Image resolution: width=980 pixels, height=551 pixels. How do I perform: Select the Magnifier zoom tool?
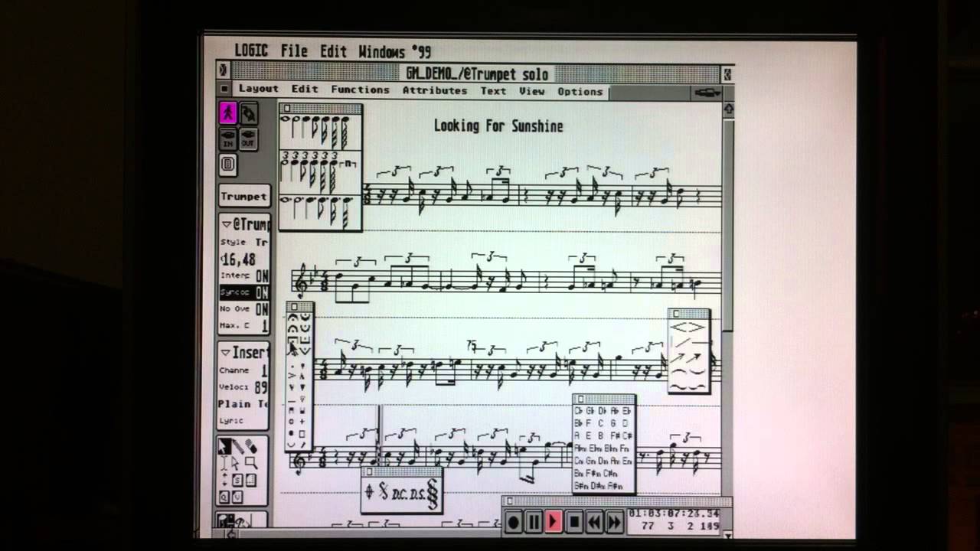pos(251,462)
